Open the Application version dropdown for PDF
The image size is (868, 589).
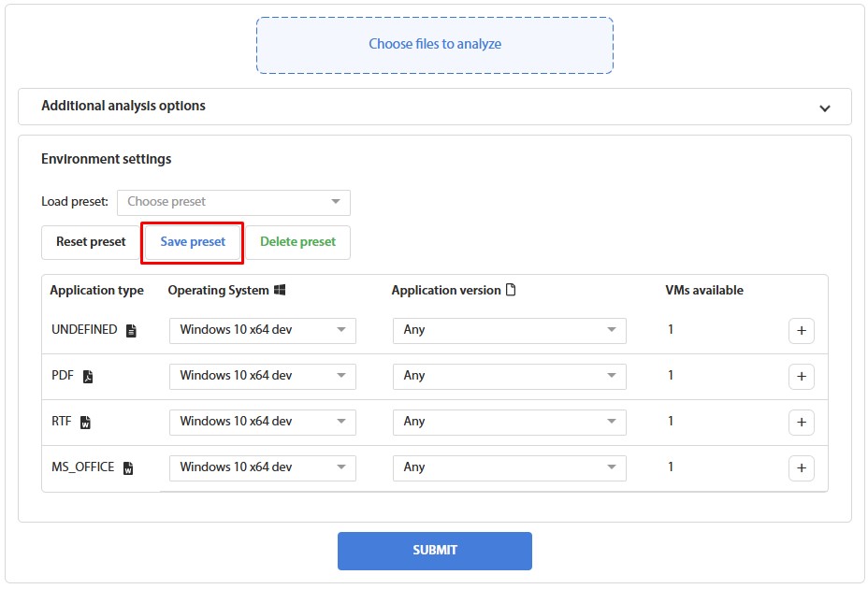coord(509,376)
